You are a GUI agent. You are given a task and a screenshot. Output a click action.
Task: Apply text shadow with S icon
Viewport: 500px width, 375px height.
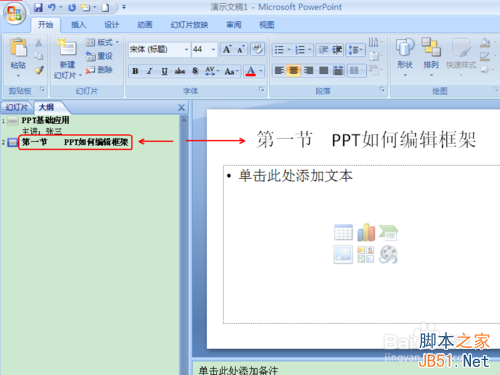point(195,71)
